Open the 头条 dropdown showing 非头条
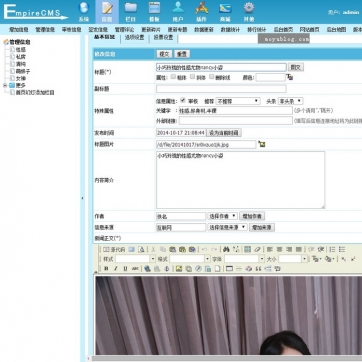The height and width of the screenshot is (362, 362). click(290, 101)
